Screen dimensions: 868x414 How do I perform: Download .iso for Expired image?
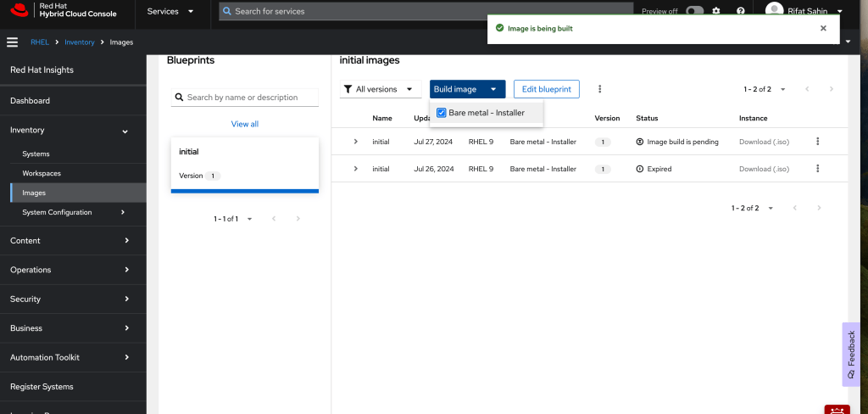[x=764, y=169]
